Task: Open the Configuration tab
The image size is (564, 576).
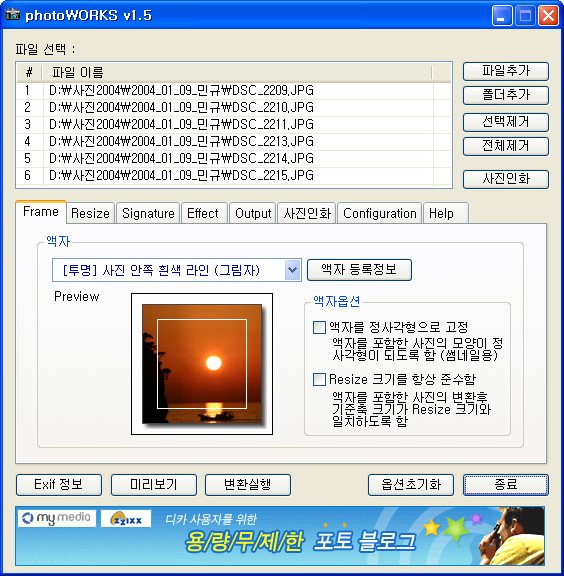Action: pyautogui.click(x=380, y=213)
